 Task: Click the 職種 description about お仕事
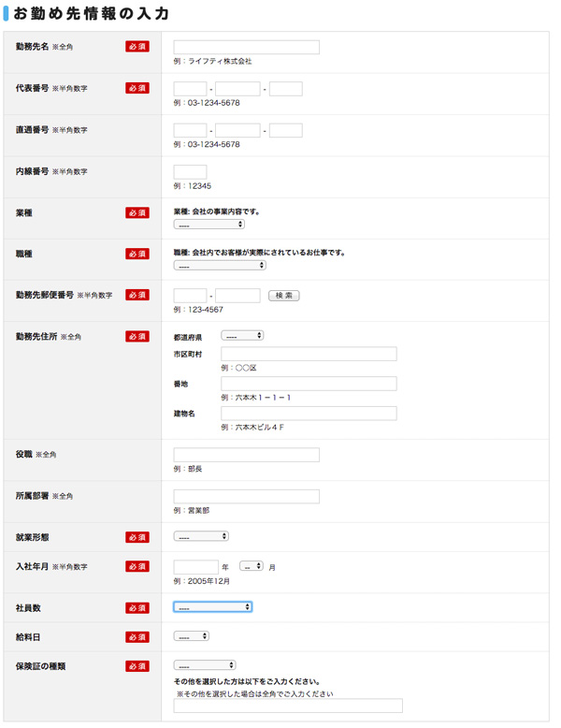click(259, 253)
